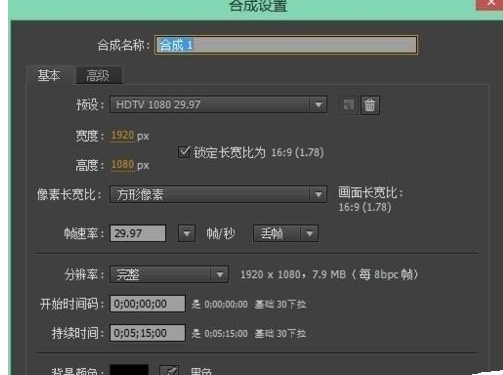Close the composition settings dialog
The width and height of the screenshot is (503, 375).
(x=490, y=4)
